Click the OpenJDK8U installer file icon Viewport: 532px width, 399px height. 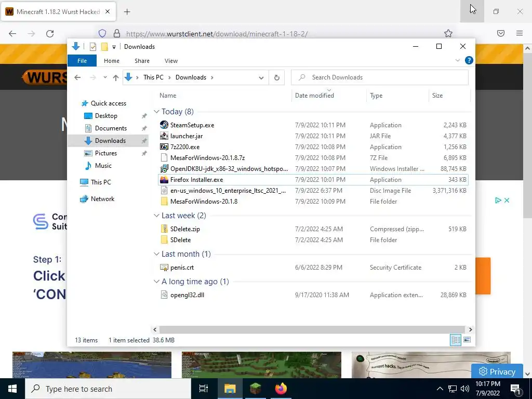coord(164,169)
